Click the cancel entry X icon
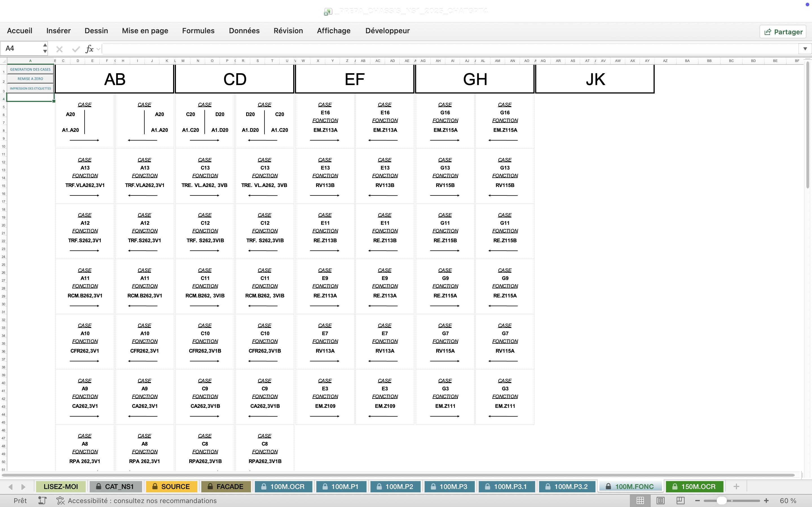The width and height of the screenshot is (812, 507). click(59, 49)
